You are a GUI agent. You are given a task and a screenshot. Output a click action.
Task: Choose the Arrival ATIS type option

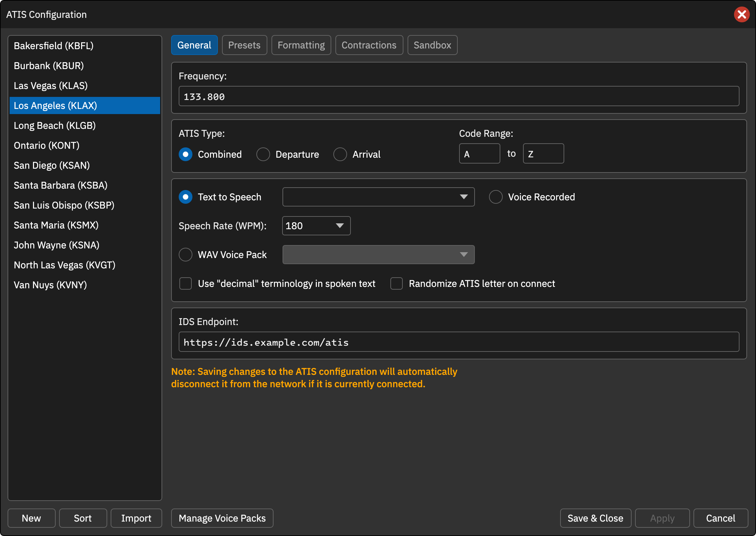[340, 154]
